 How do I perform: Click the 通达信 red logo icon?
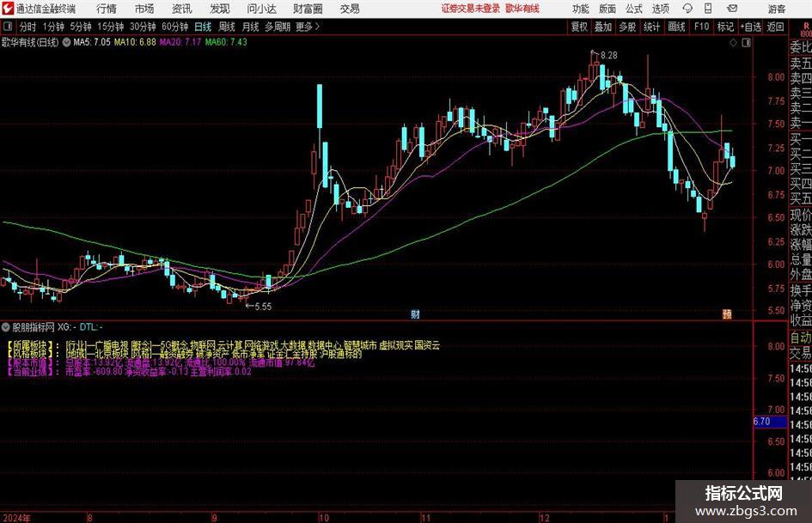[8, 9]
